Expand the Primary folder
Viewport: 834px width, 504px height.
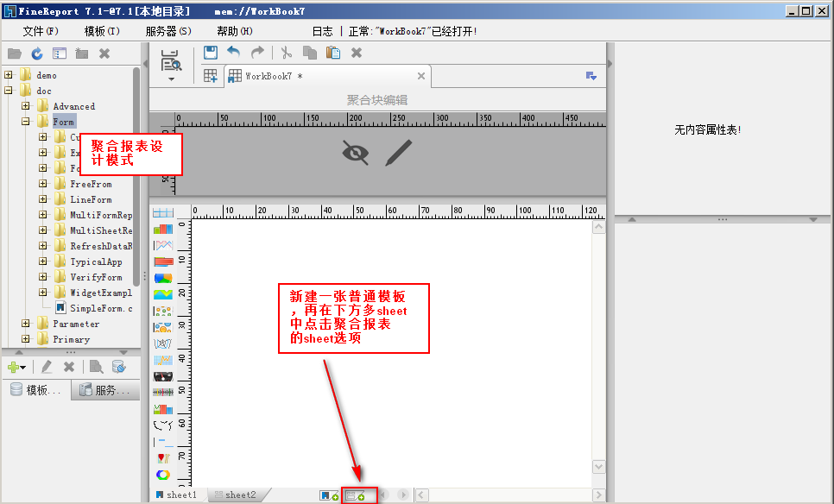pyautogui.click(x=26, y=338)
